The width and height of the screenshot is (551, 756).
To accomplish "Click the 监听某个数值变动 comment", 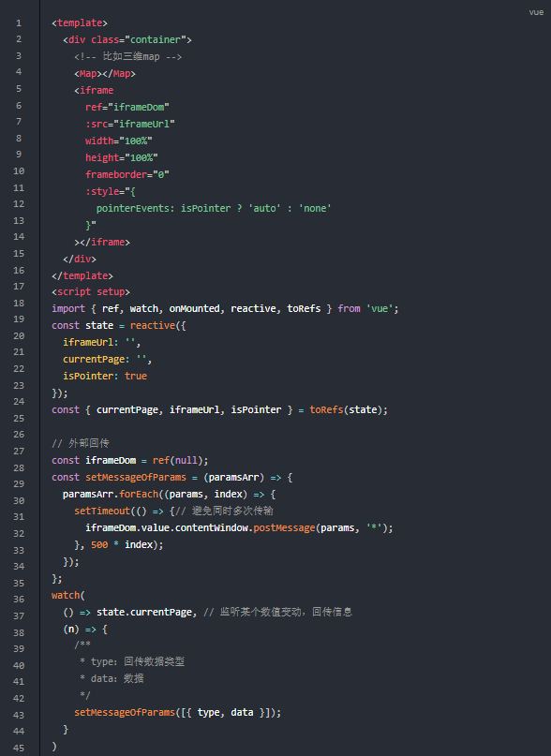I will 278,613.
